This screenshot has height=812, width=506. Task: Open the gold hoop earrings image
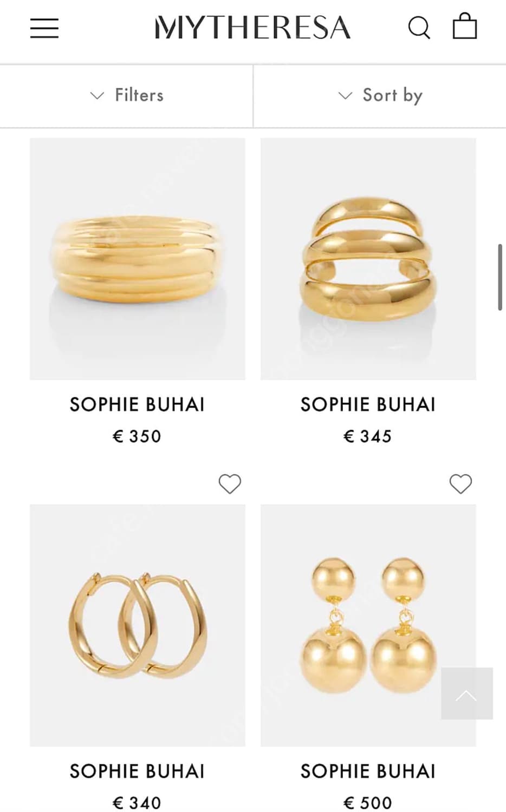pos(138,625)
